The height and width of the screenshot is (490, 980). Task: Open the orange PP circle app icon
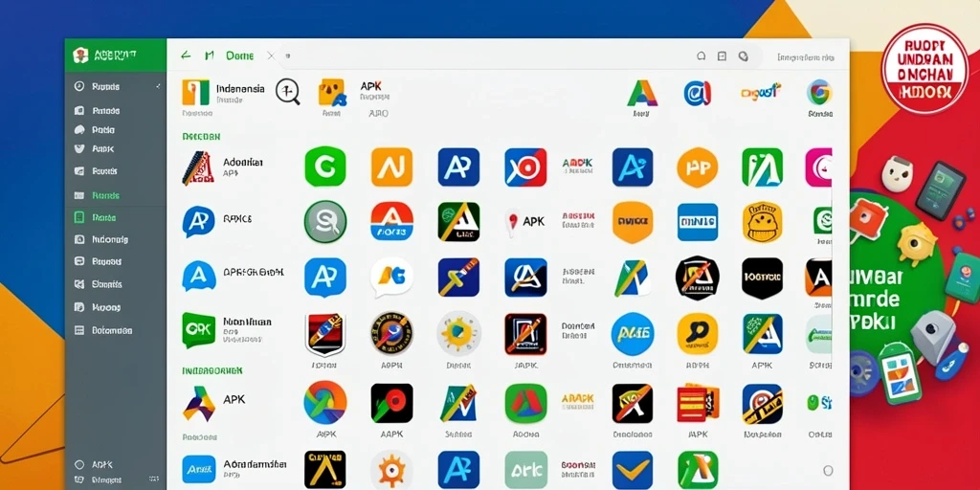tap(697, 167)
